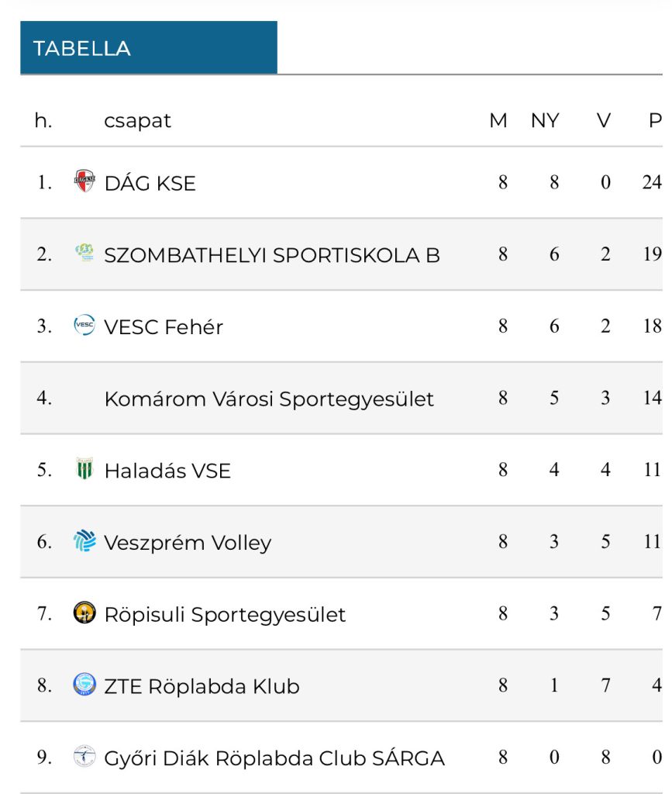672x794 pixels.
Task: Open the VESC Fehér team name
Action: 163,327
